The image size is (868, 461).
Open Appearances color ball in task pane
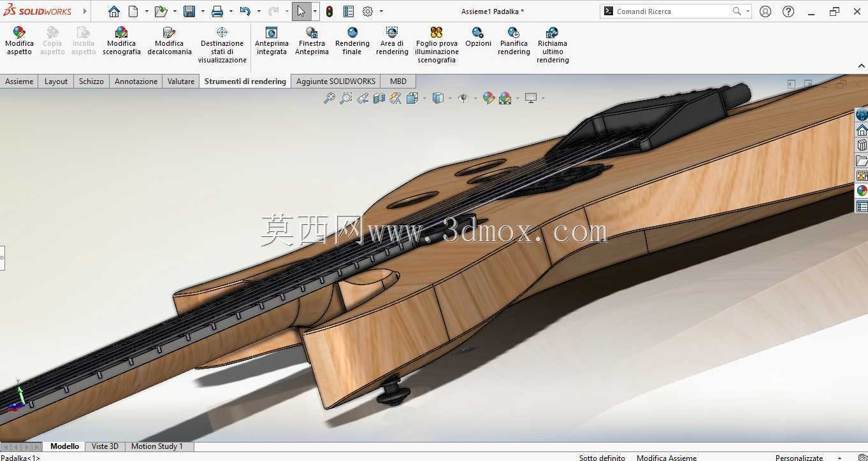coord(862,191)
